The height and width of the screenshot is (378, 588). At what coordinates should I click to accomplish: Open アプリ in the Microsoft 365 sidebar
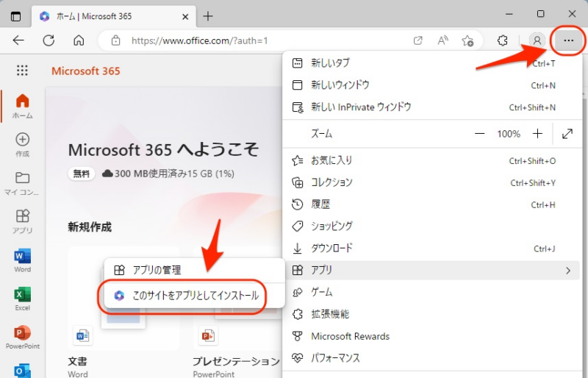point(23,221)
